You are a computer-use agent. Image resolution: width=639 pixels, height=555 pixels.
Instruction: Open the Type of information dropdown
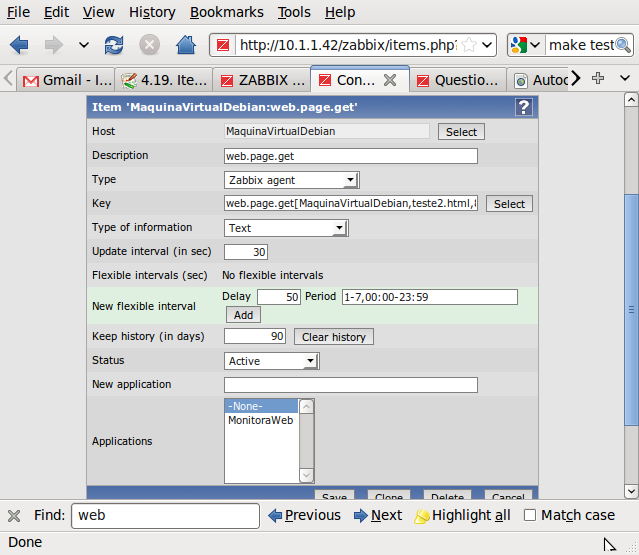coord(286,228)
